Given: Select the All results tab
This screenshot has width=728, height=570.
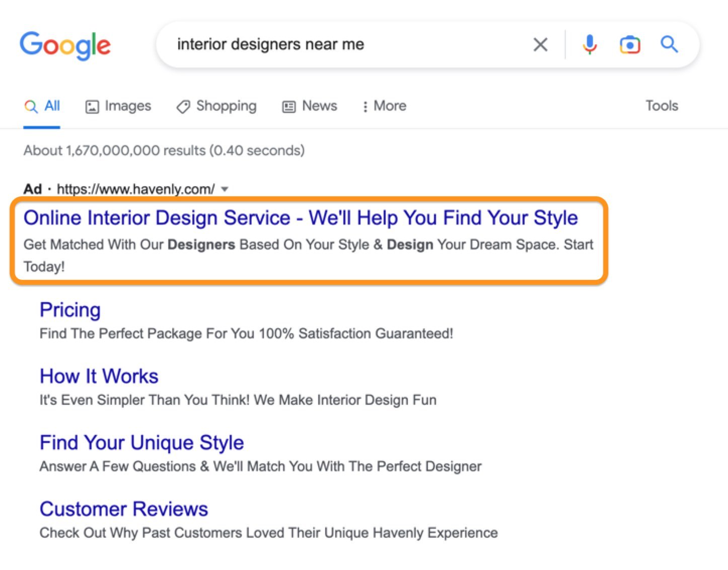Looking at the screenshot, I should click(x=42, y=106).
